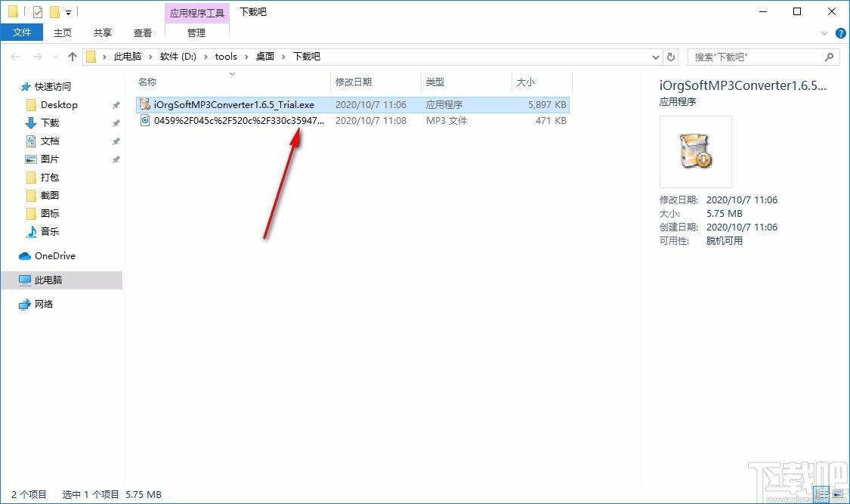Switch to the 主页 ribbon tab
850x504 pixels.
click(63, 32)
